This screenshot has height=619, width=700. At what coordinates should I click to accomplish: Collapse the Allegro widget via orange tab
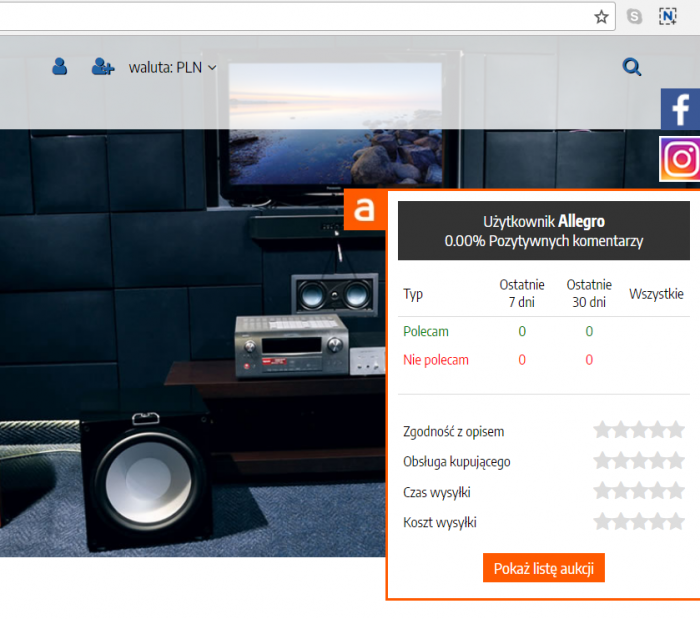[x=364, y=210]
